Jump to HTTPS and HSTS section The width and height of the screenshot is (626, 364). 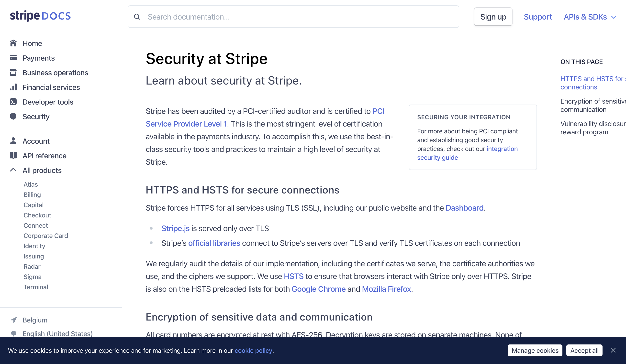593,83
